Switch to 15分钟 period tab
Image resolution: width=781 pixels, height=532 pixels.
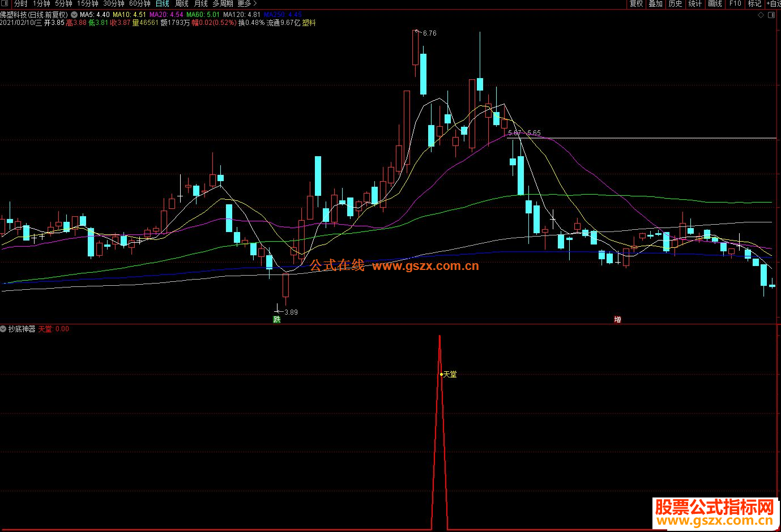88,3
